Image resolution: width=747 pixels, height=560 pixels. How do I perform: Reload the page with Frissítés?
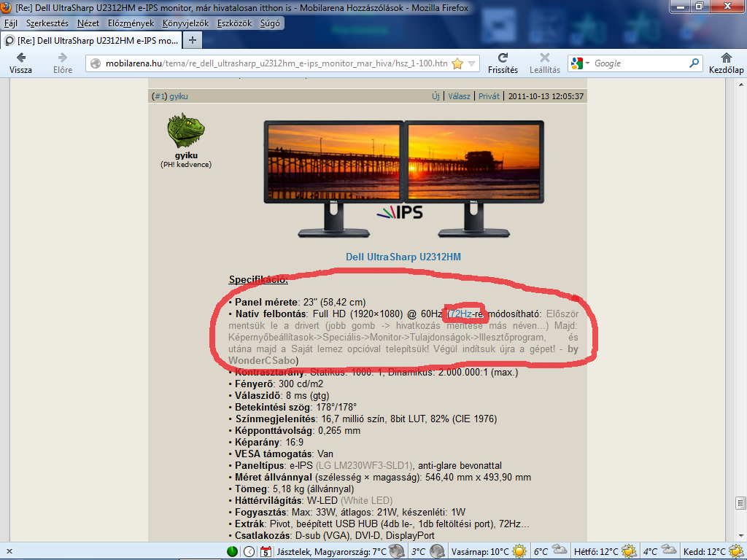pos(503,63)
